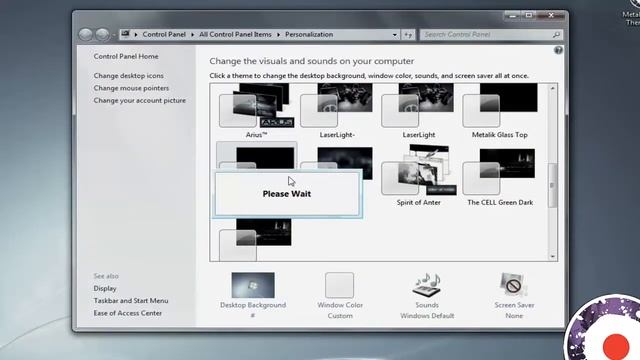Viewport: 640px width, 360px height.
Task: Open the Sounds Windows Default icon
Action: coord(427,285)
